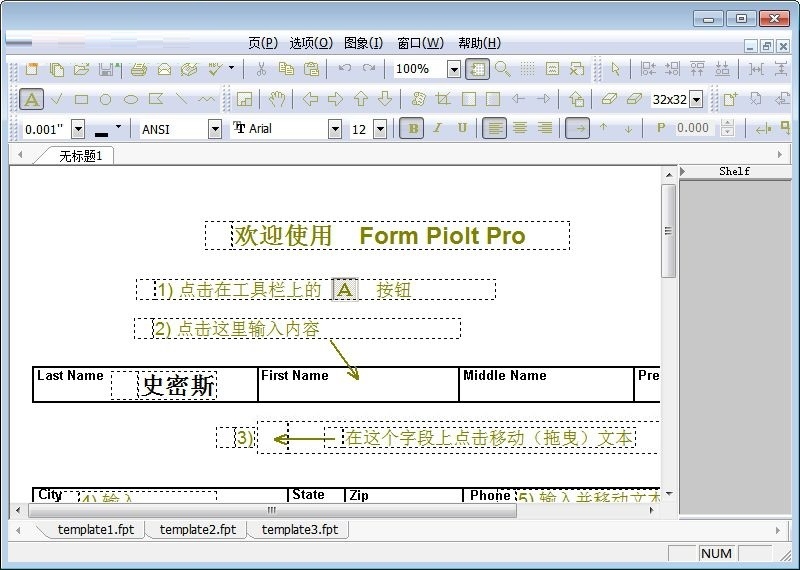This screenshot has height=570, width=800.
Task: Toggle Bold formatting button
Action: tap(412, 128)
